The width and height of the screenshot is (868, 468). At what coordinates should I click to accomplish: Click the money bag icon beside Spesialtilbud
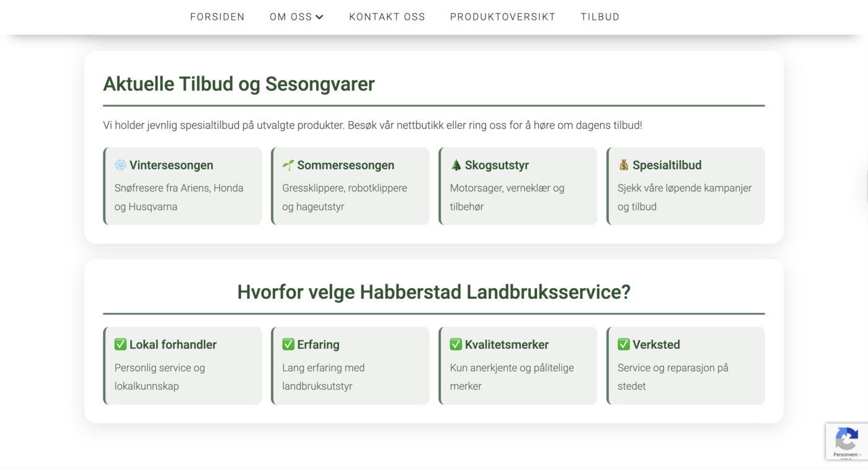624,165
